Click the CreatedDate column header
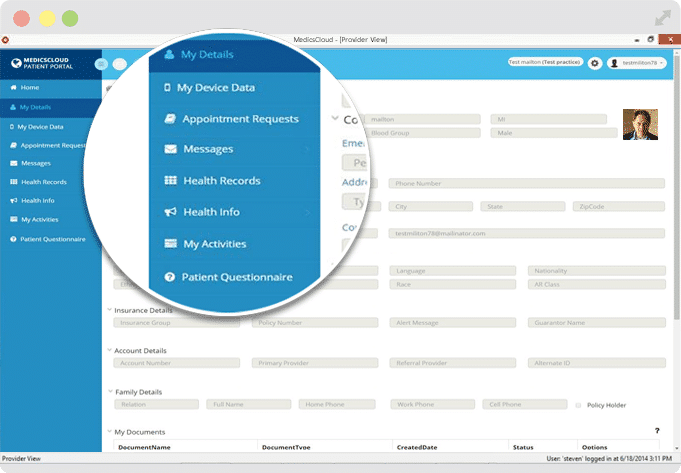681x473 pixels. point(417,447)
